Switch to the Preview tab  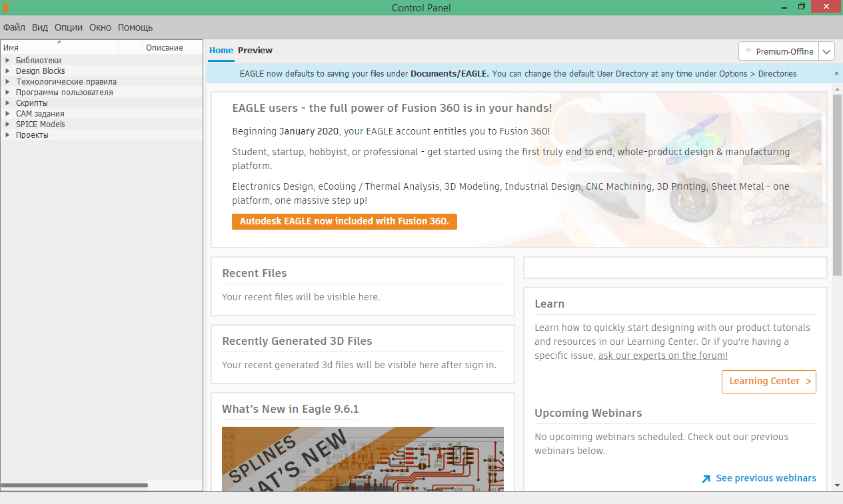tap(255, 51)
